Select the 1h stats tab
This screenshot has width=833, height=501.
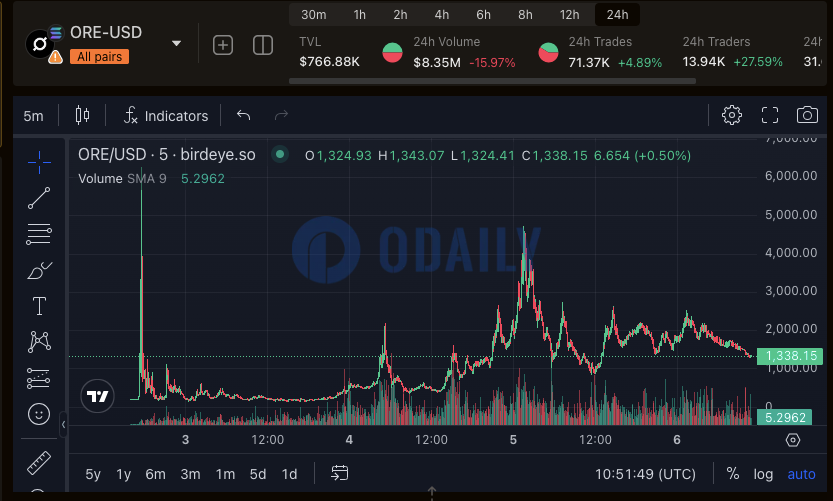(360, 15)
